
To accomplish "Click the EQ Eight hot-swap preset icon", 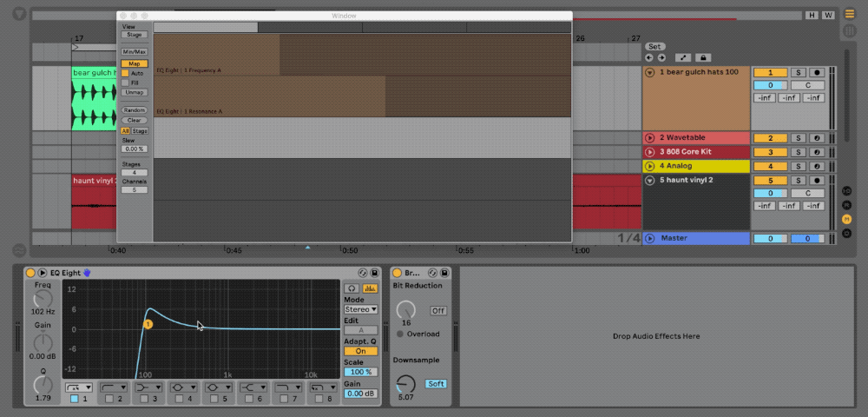I will [363, 273].
